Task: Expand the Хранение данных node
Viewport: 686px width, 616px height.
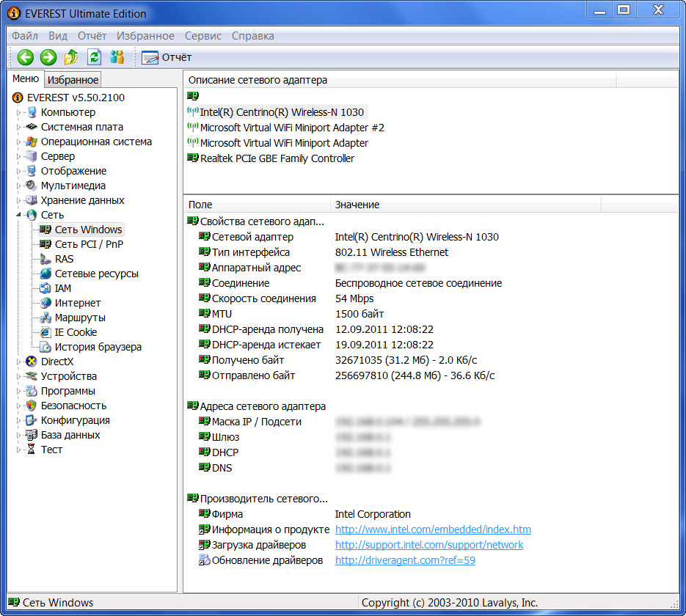Action: (18, 200)
